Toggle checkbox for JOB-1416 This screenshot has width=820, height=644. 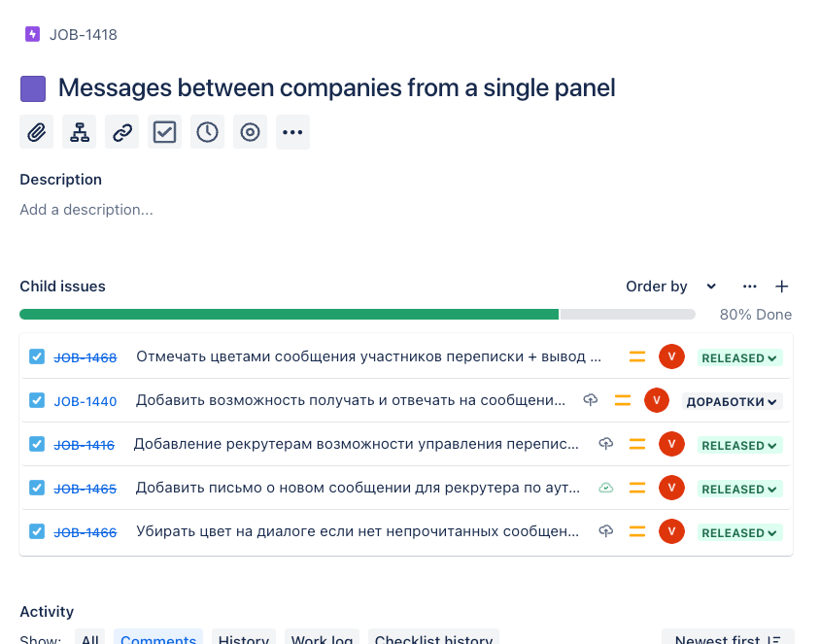pyautogui.click(x=37, y=444)
